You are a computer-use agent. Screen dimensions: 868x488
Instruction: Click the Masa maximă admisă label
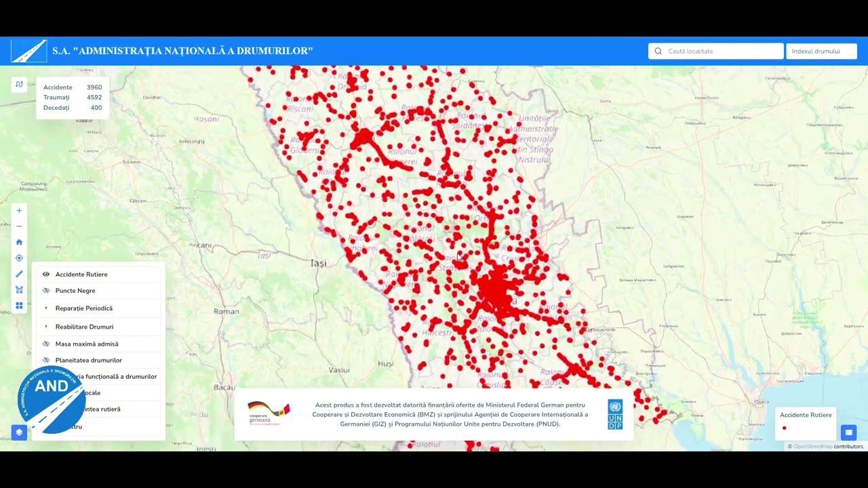coord(87,344)
